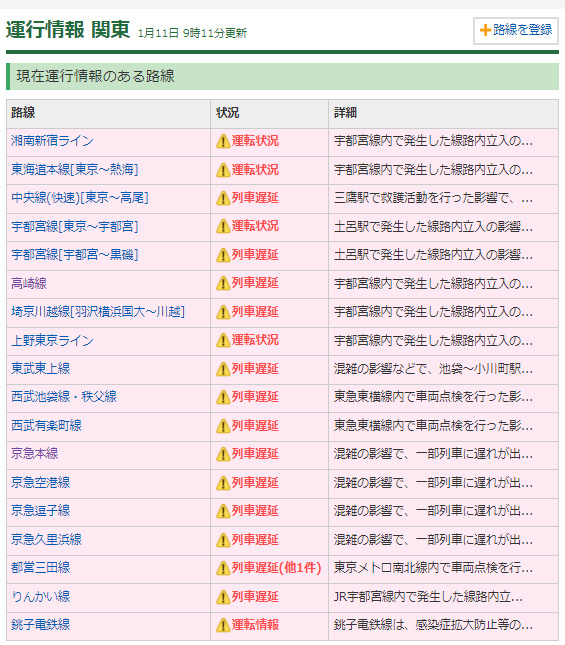Select the 西武有楽町線 link
Screen dimensions: 565x645
pyautogui.click(x=46, y=426)
